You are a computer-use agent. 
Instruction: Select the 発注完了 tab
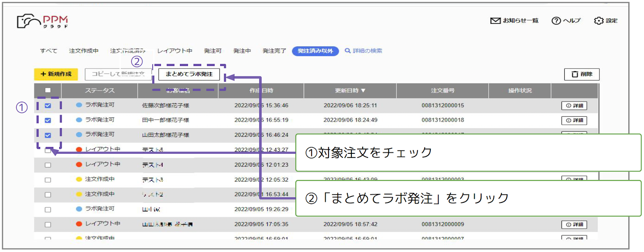click(x=275, y=51)
